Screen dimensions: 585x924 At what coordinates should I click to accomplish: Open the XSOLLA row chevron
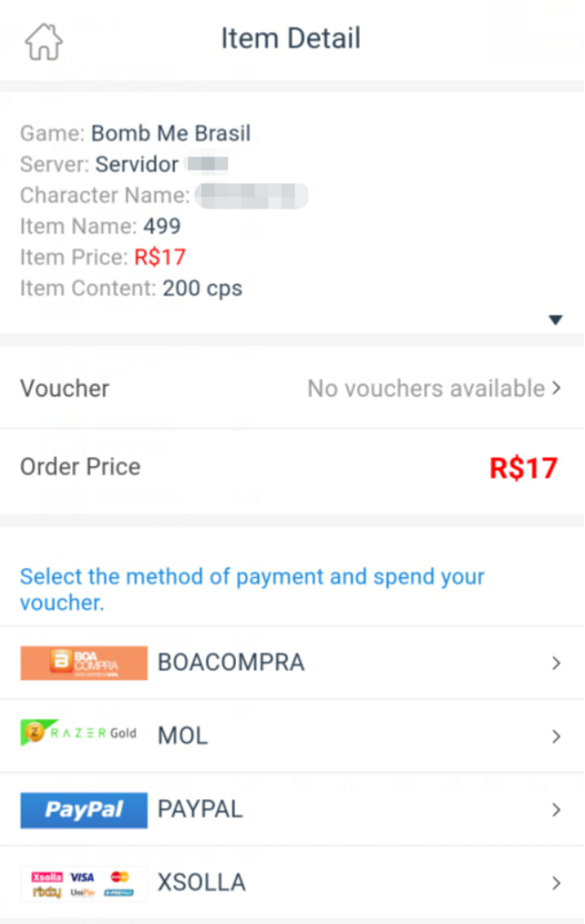coord(557,883)
